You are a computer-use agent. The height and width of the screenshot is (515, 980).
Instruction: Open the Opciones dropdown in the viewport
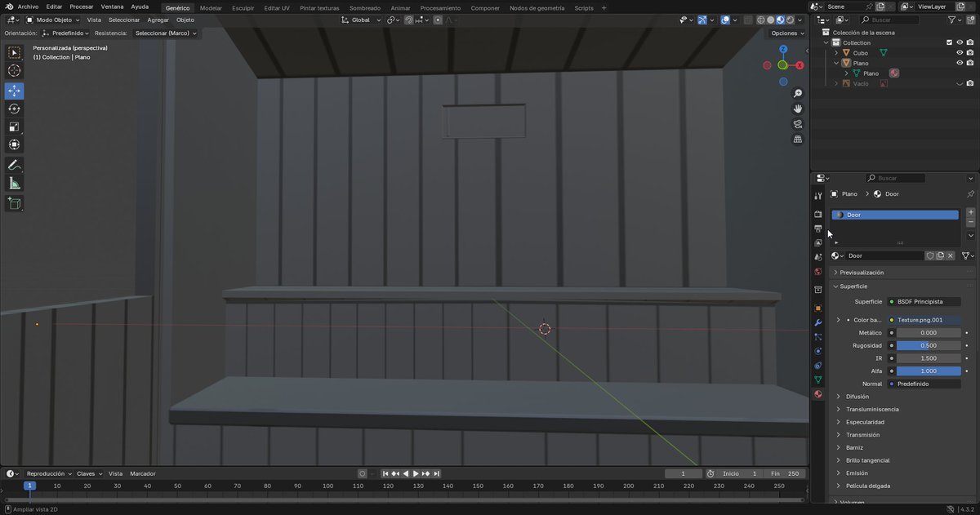[787, 33]
